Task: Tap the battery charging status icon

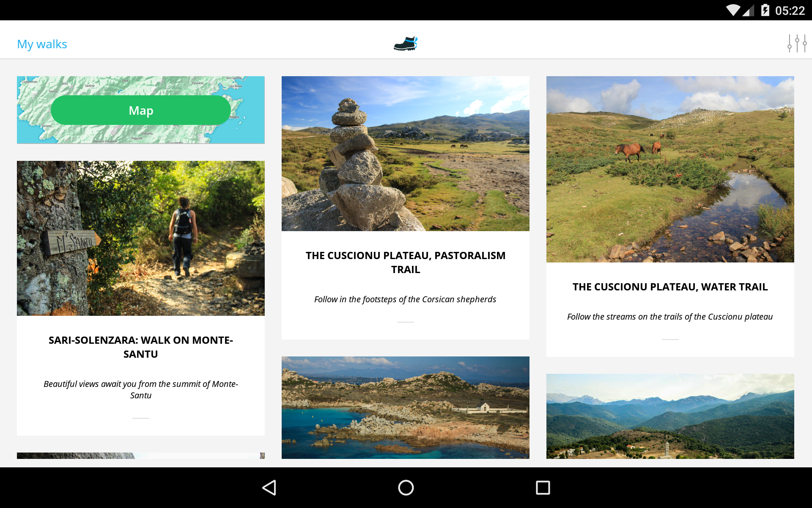Action: pos(765,10)
